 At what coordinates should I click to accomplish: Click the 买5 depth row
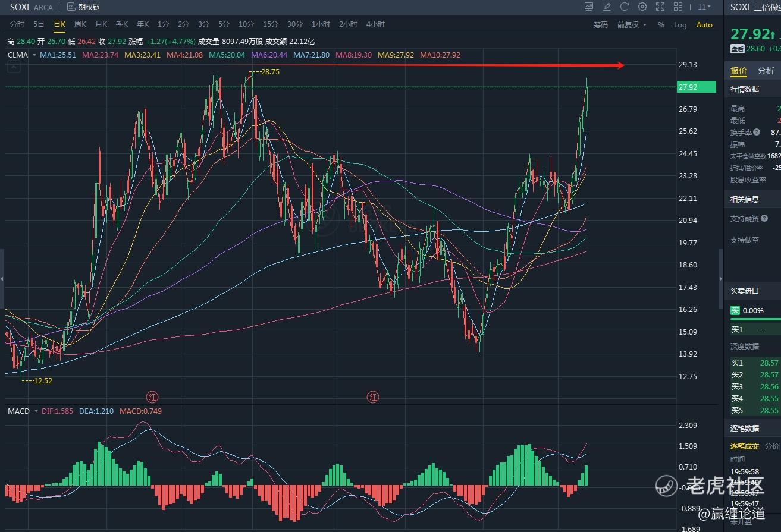coord(755,410)
